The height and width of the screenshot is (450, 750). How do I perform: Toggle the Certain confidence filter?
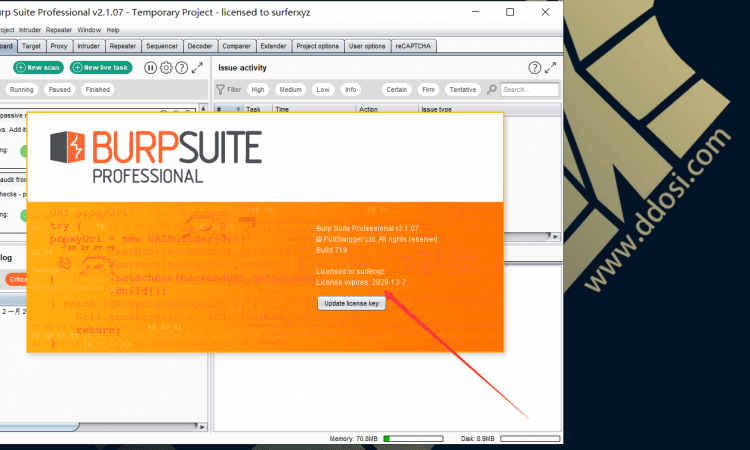pos(397,89)
